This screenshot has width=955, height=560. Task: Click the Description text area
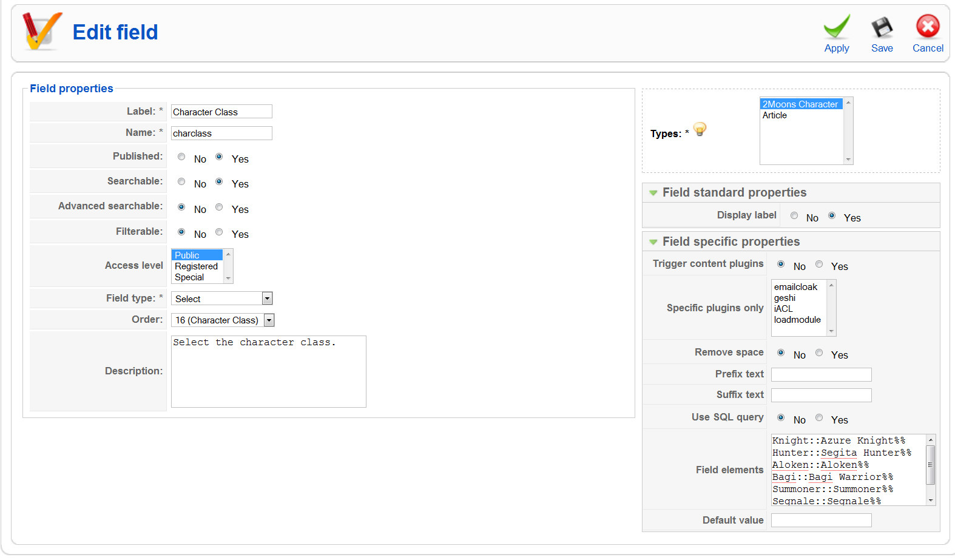click(268, 371)
